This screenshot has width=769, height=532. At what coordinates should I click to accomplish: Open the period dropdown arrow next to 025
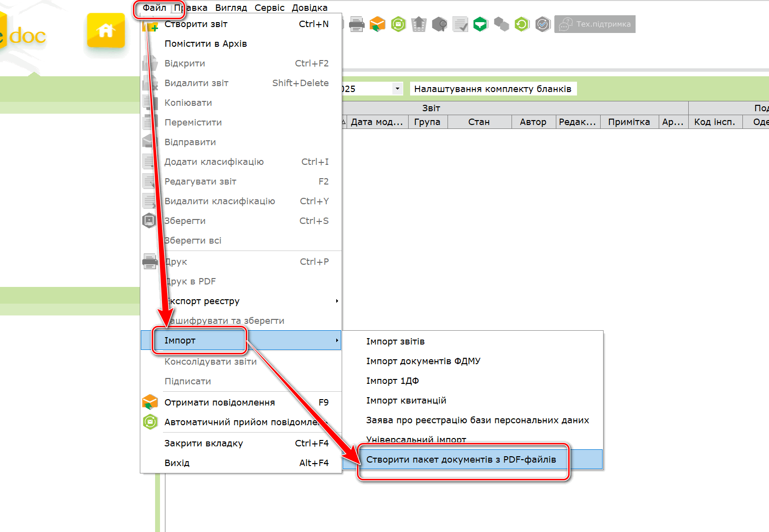click(x=397, y=89)
